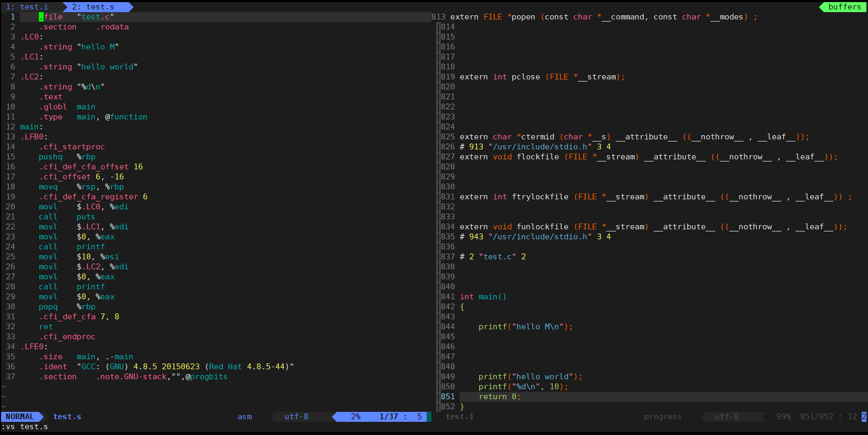Viewport: 868px width, 435px height.
Task: Click the 99% indicator in right statusline
Action: [x=783, y=417]
